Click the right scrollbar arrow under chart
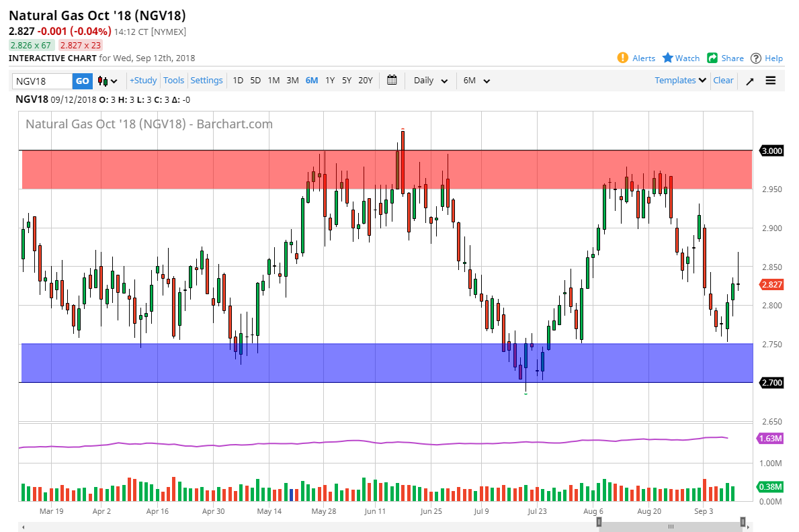Screen dimensions: 799x532 coord(749,527)
